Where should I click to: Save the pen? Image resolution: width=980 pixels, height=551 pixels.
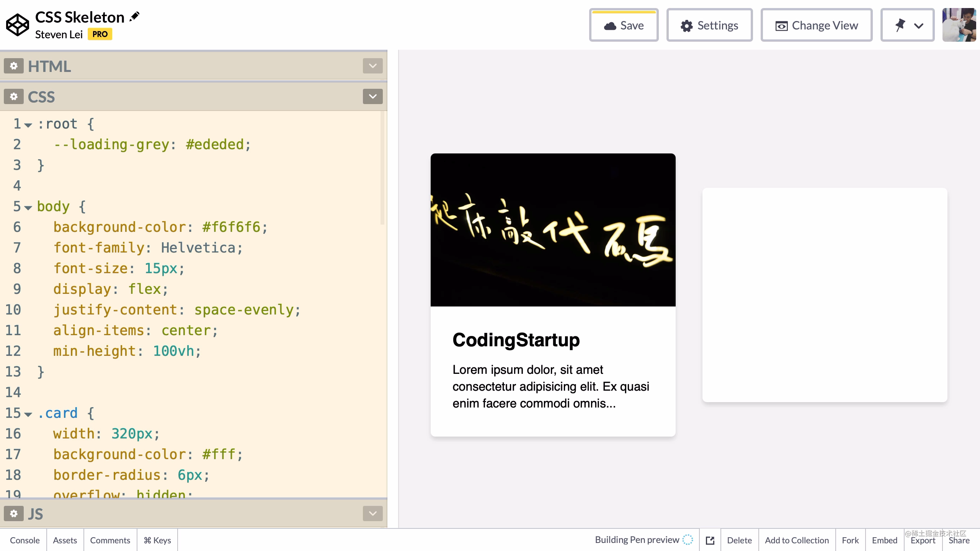pos(624,25)
